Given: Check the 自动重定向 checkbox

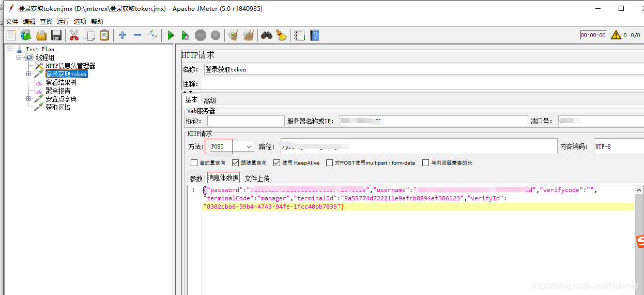Looking at the screenshot, I should point(194,163).
